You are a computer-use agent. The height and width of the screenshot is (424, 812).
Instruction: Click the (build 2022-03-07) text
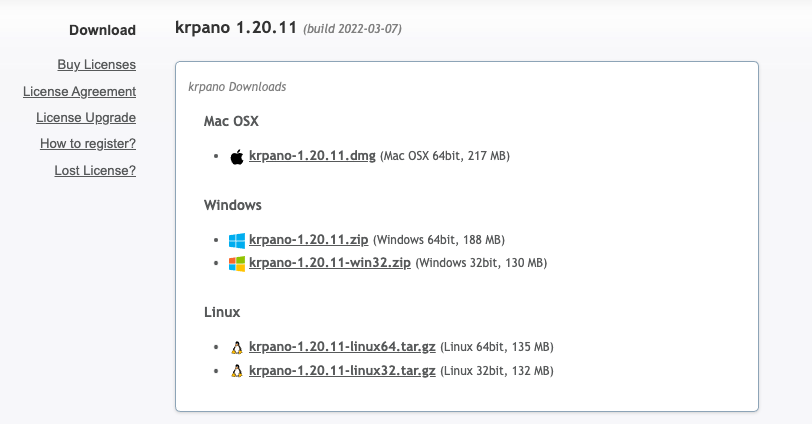(352, 28)
